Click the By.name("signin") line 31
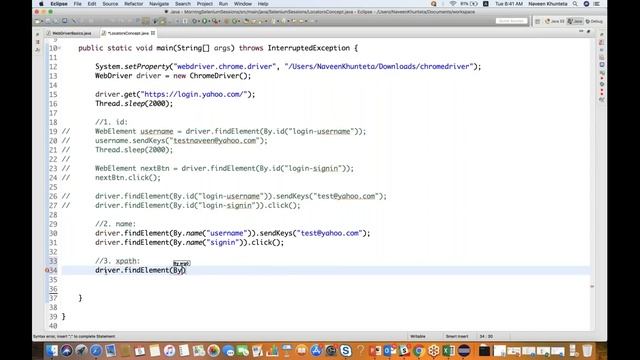The width and height of the screenshot is (640, 360). (189, 242)
